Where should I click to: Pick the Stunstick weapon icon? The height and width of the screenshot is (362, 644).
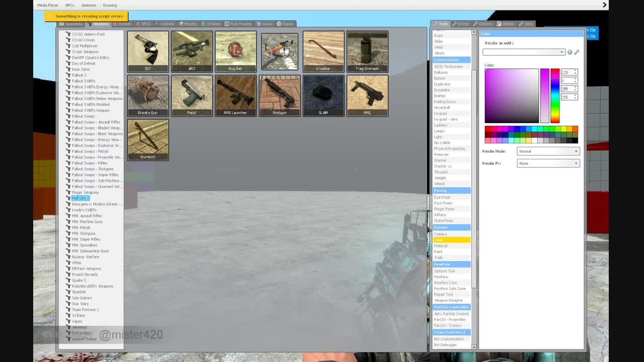pyautogui.click(x=148, y=140)
